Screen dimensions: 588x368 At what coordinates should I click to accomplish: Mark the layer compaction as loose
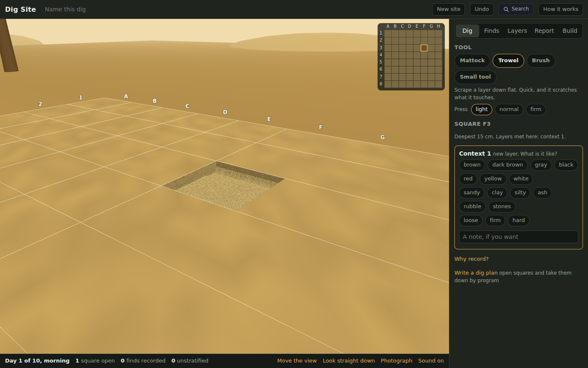pos(470,220)
